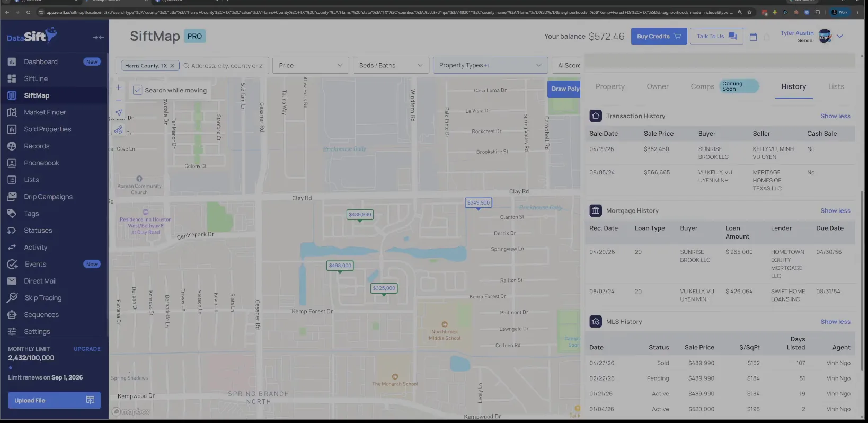The width and height of the screenshot is (868, 423).
Task: Go to Sold Properties
Action: click(47, 129)
